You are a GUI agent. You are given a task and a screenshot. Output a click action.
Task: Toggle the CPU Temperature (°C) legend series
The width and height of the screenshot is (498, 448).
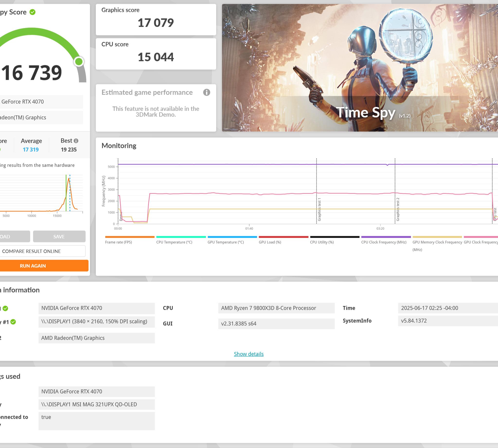[181, 240]
